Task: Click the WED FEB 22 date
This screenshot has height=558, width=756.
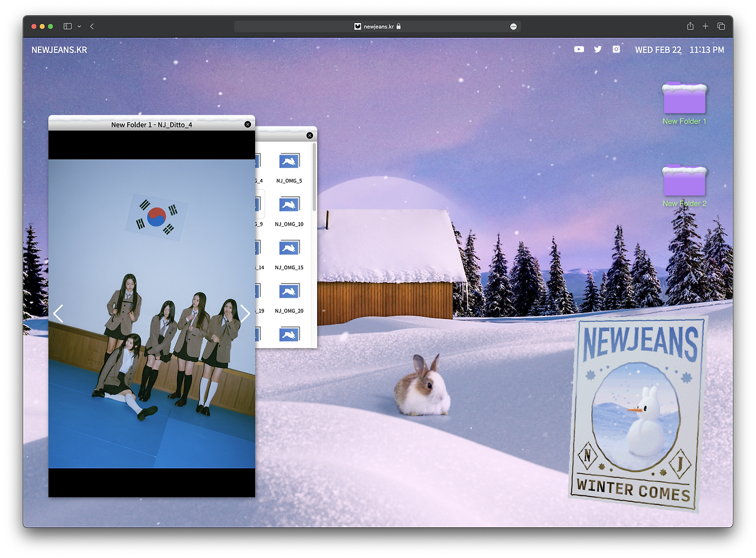Action: click(x=658, y=50)
